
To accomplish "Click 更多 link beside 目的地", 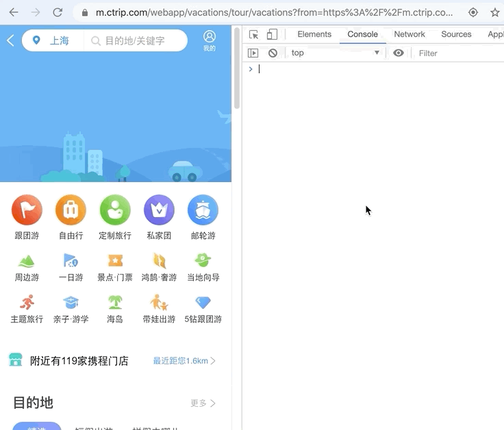I will coord(203,403).
